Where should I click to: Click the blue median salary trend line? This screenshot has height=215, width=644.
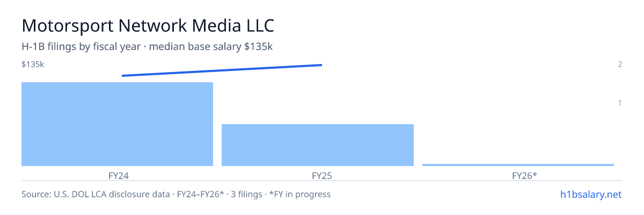[222, 70]
